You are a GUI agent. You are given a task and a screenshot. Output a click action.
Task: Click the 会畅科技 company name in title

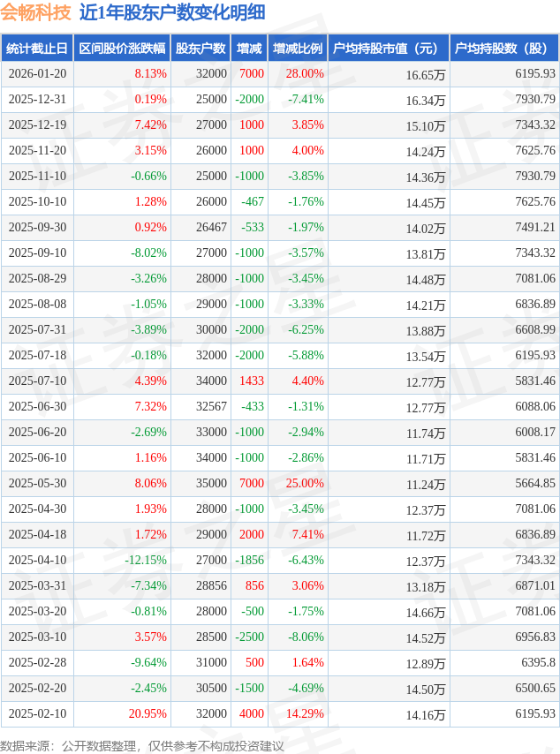[x=35, y=12]
